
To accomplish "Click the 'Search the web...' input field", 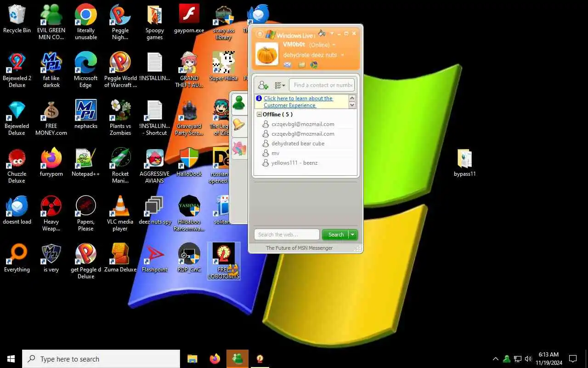I will pos(287,235).
